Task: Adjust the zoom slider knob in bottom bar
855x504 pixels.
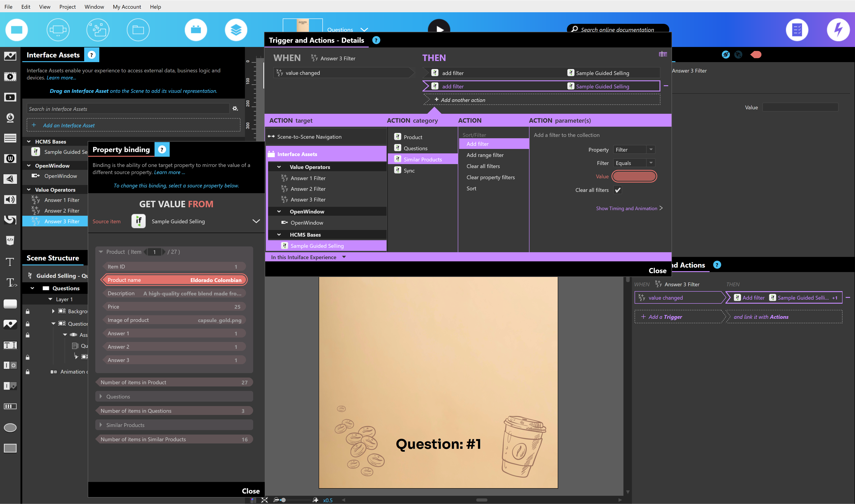Action: [283, 500]
